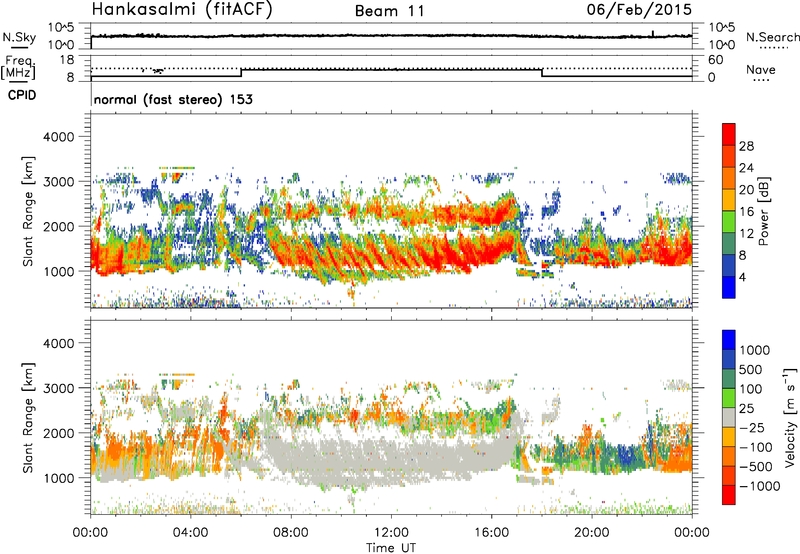Click the 'Time UT' axis title
This screenshot has height=554, width=800.
coord(391,548)
